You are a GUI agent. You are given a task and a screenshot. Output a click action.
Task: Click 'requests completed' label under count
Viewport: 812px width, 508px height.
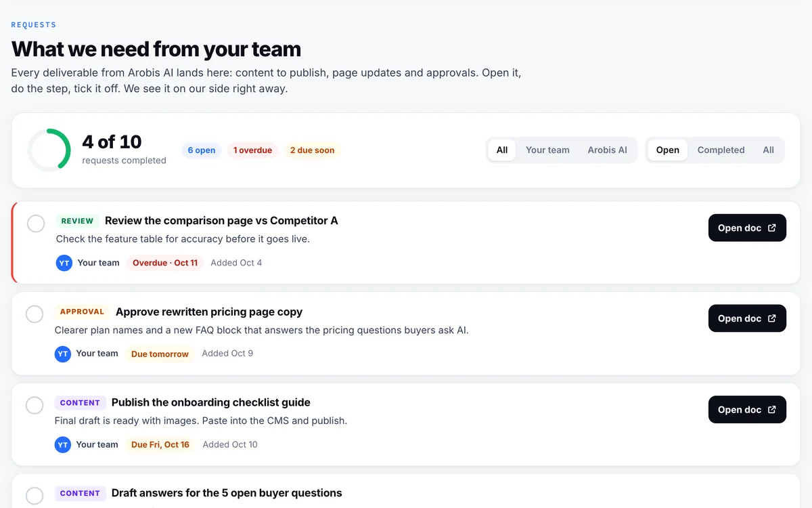click(x=124, y=161)
